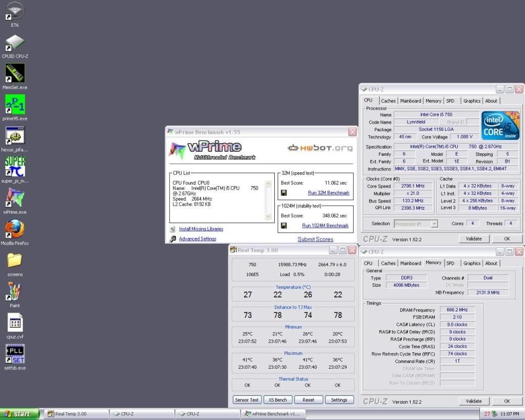Click the tray temperature reading 27
The width and height of the screenshot is (525, 420).
point(487,414)
